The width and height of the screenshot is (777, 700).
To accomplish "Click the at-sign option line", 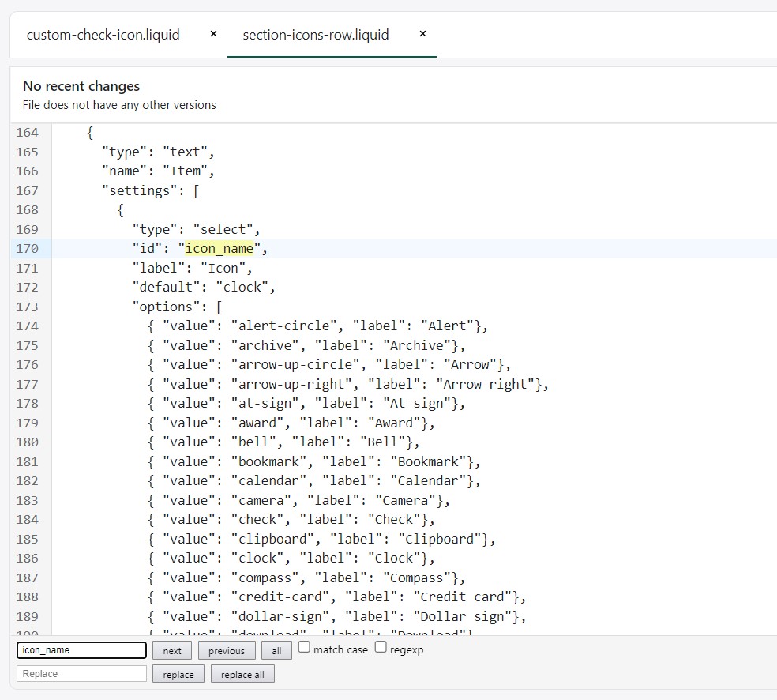I will (306, 403).
